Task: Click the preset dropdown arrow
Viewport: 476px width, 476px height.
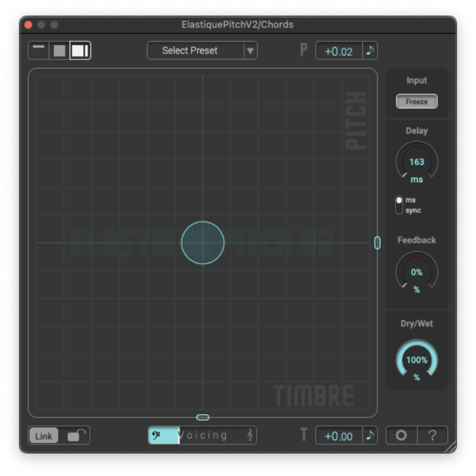Action: tap(250, 51)
